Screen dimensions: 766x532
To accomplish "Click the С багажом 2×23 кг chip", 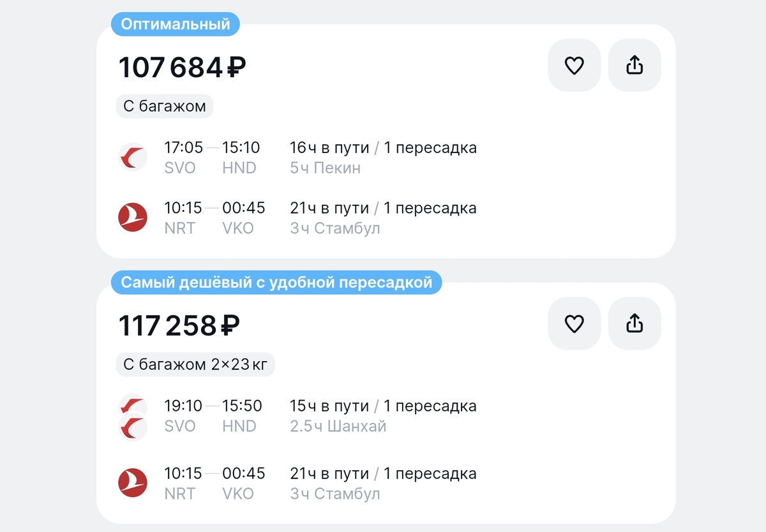I will click(x=195, y=364).
